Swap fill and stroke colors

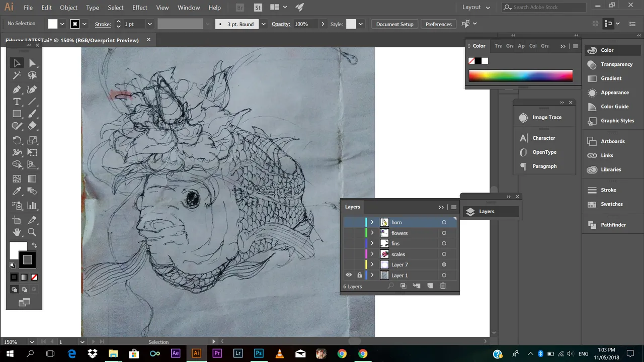pyautogui.click(x=35, y=245)
